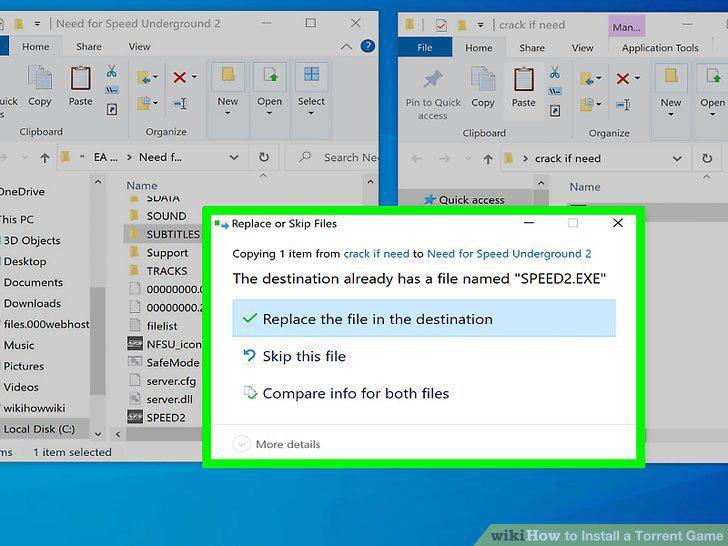Image resolution: width=728 pixels, height=546 pixels.
Task: Click the help question mark icon
Action: pos(368,46)
